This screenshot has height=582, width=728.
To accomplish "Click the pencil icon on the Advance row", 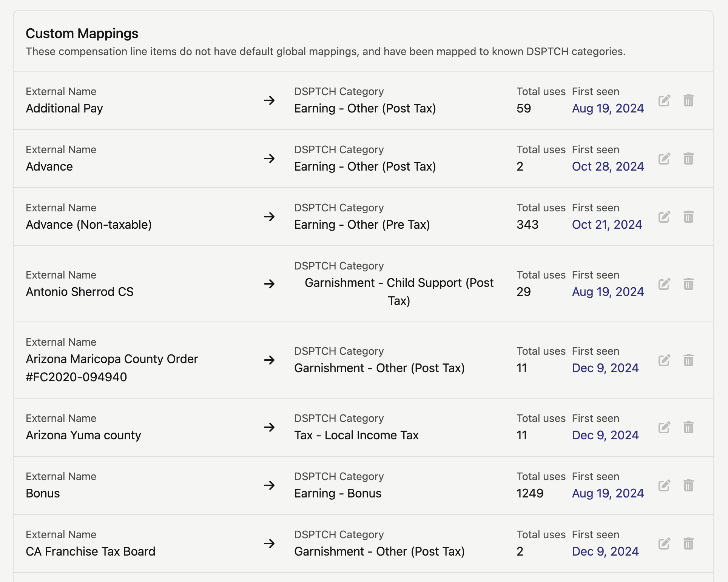I will [x=664, y=159].
